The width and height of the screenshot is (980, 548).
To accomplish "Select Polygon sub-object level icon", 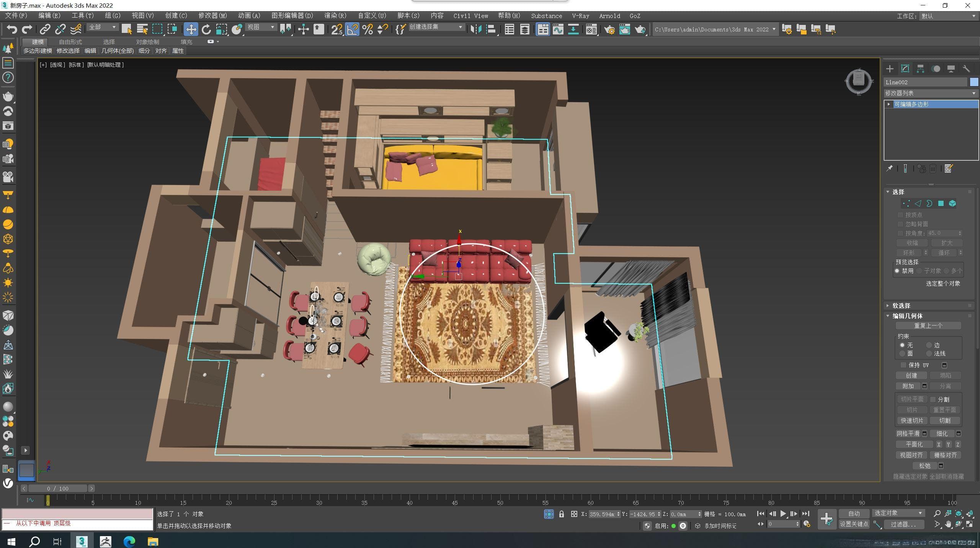I will pyautogui.click(x=941, y=203).
